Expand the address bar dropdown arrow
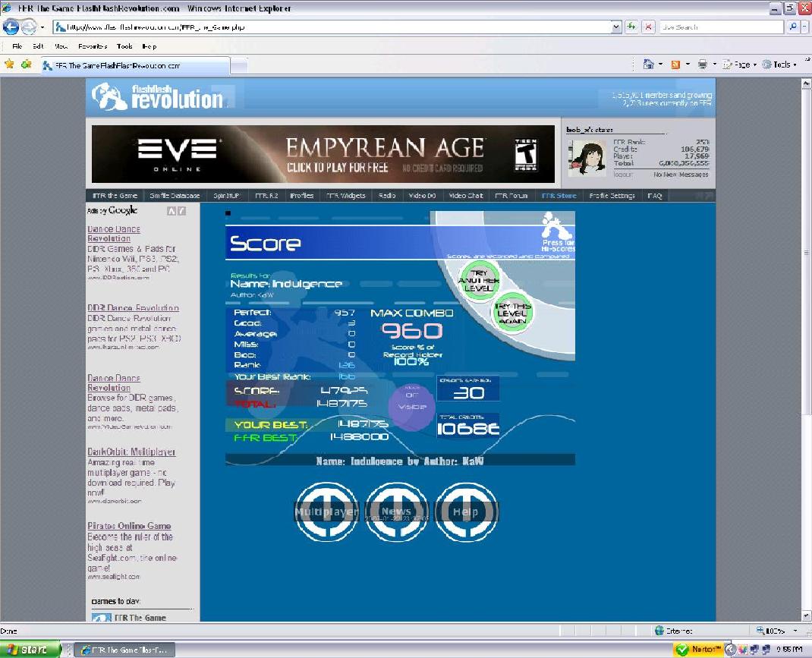Image resolution: width=812 pixels, height=658 pixels. click(615, 27)
